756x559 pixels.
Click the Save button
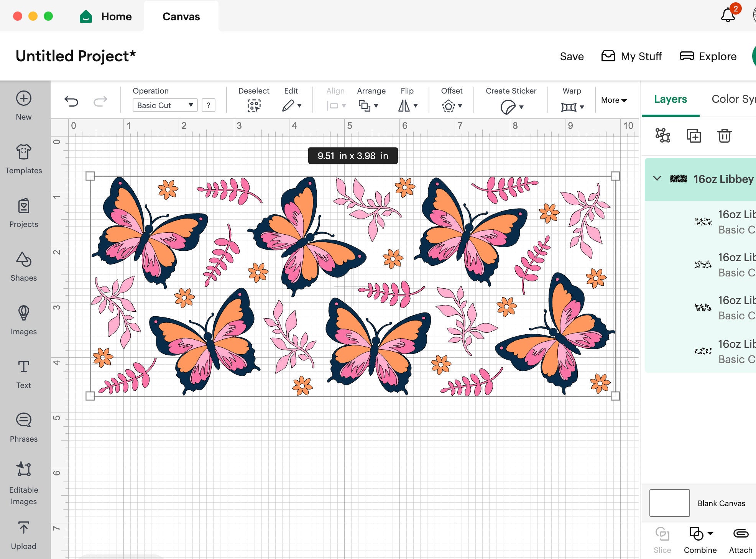(572, 56)
